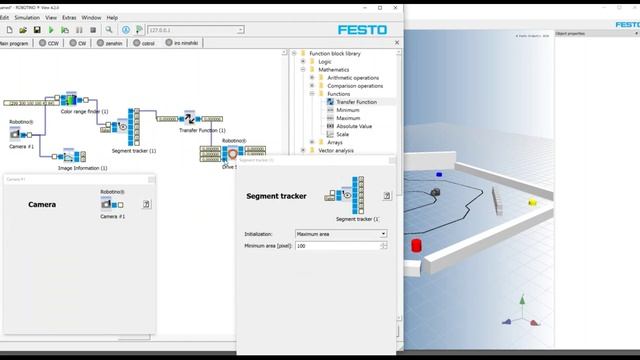Viewport: 640px width, 360px height.
Task: Open help in the Segment tracker dialog
Action: (387, 196)
